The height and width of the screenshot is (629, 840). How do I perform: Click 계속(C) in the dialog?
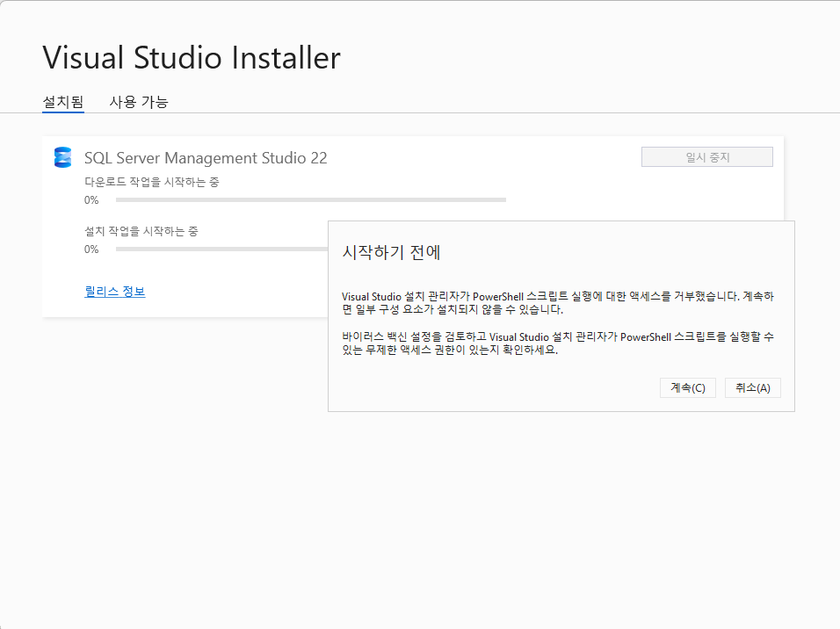[688, 388]
